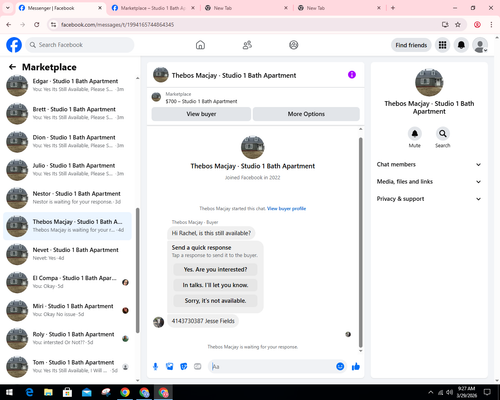Click the site information icon in address bar
Image resolution: width=500 pixels, height=400 pixels.
53,25
